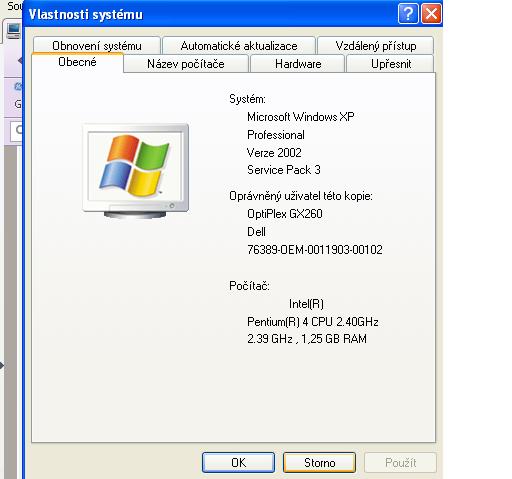
Task: Click the Service Pack 3 text
Action: coord(284,170)
